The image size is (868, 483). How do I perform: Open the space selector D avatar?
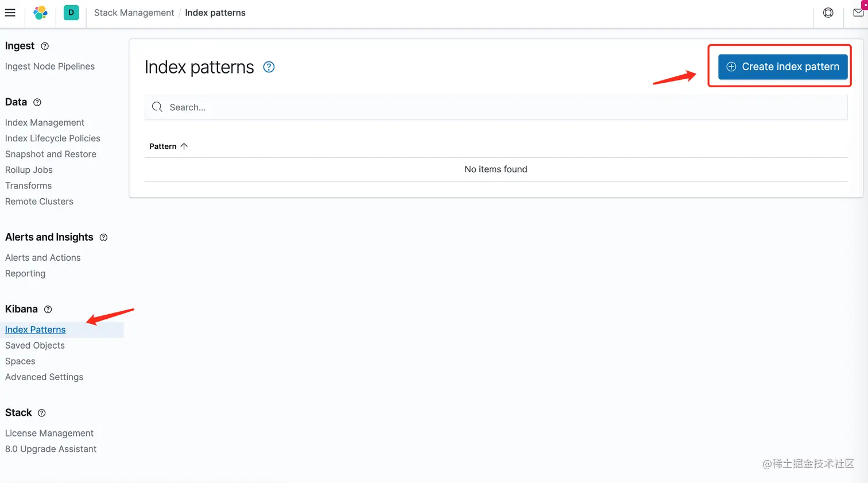pyautogui.click(x=71, y=13)
